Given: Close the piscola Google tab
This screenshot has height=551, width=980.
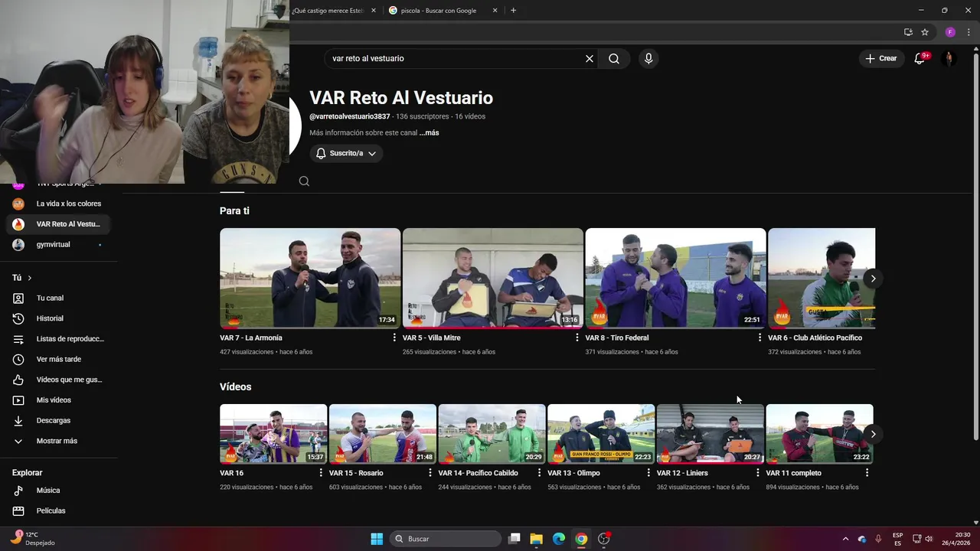Looking at the screenshot, I should pyautogui.click(x=495, y=11).
